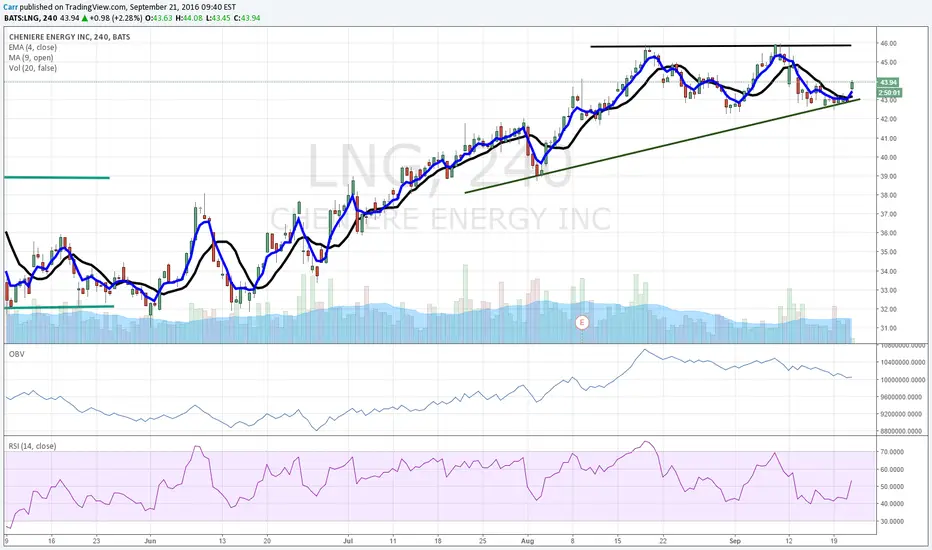
Task: Click the 'OBV' pane label
Action: (16, 354)
